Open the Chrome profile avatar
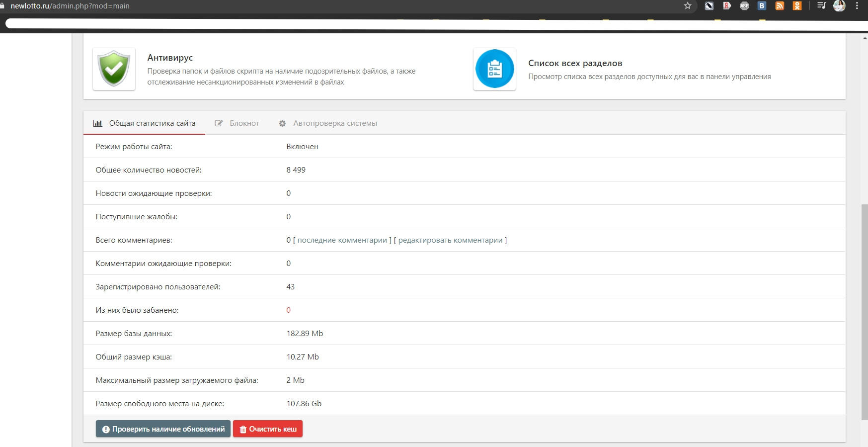This screenshot has height=447, width=868. tap(839, 6)
